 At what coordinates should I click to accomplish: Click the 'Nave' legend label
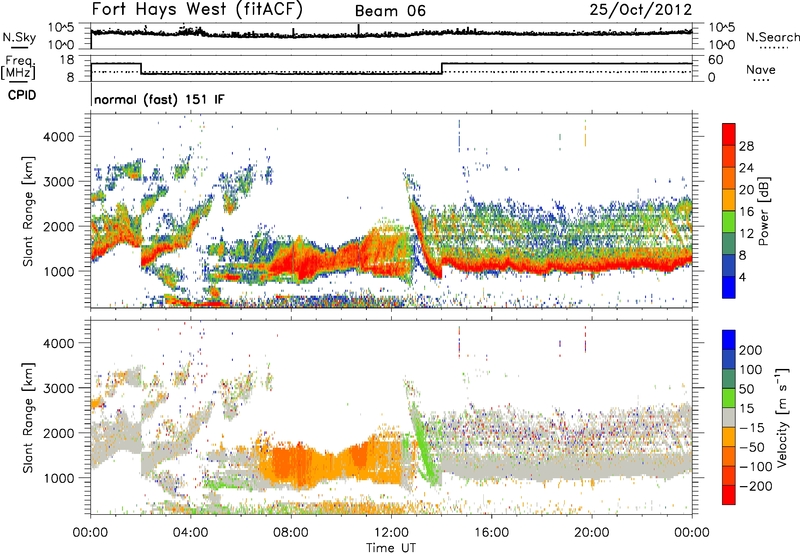(x=761, y=70)
